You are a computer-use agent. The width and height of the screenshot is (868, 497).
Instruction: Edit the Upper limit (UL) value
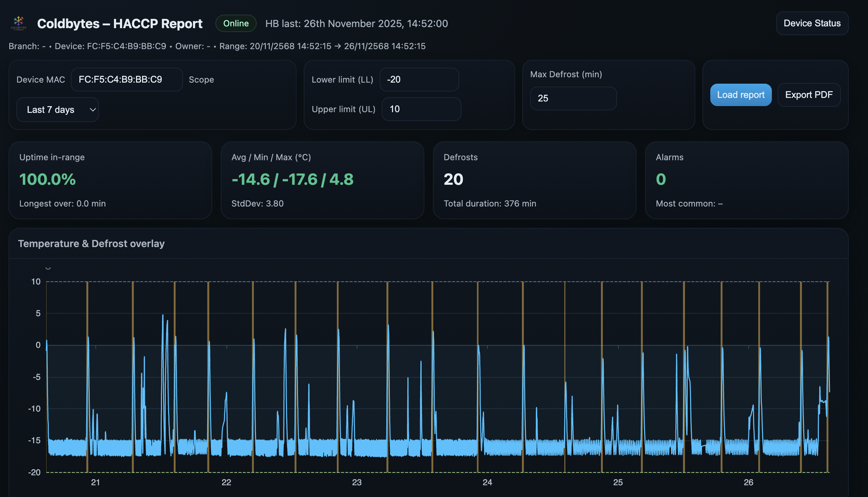(x=421, y=109)
